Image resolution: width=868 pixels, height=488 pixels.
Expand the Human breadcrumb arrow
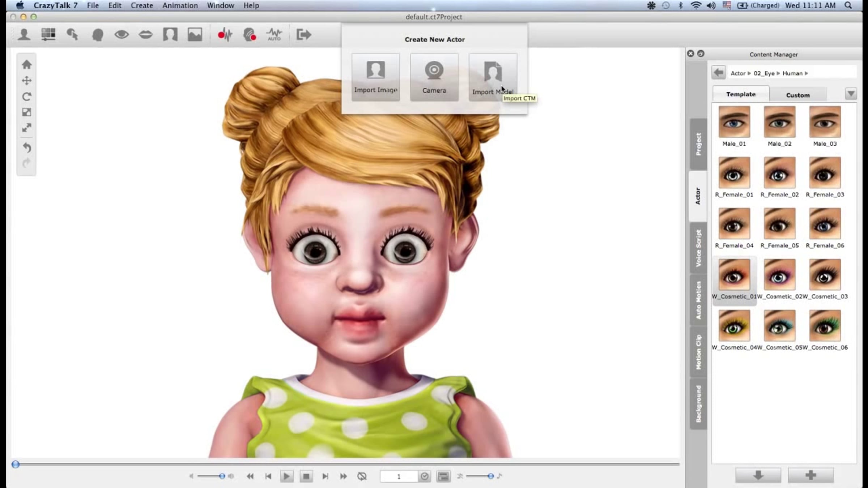(x=807, y=73)
